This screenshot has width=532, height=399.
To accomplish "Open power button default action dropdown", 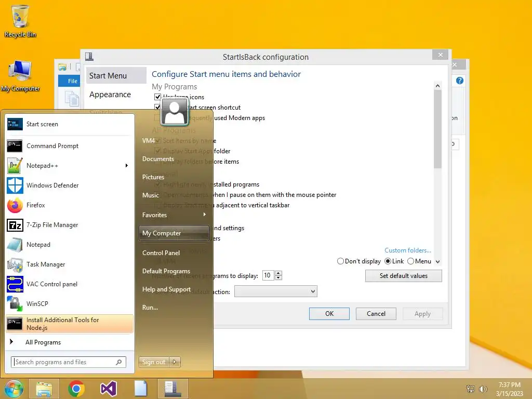I will (276, 291).
